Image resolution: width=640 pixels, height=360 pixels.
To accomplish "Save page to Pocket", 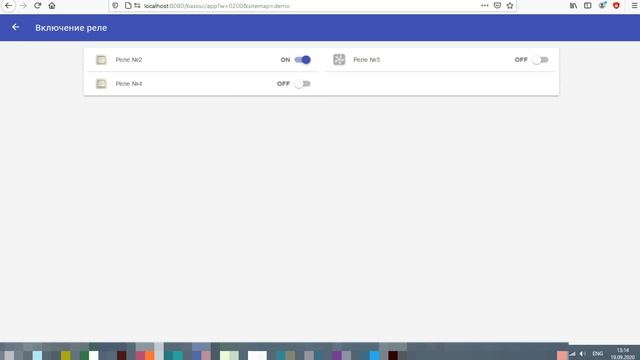I will point(497,6).
